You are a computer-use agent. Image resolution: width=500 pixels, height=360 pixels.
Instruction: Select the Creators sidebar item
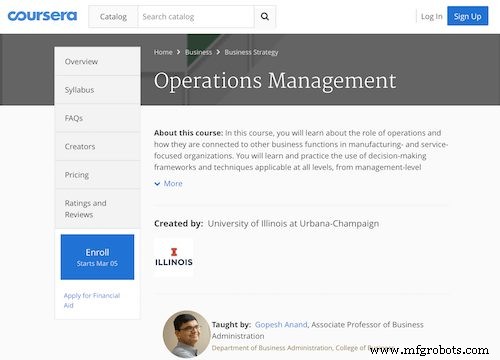point(97,147)
